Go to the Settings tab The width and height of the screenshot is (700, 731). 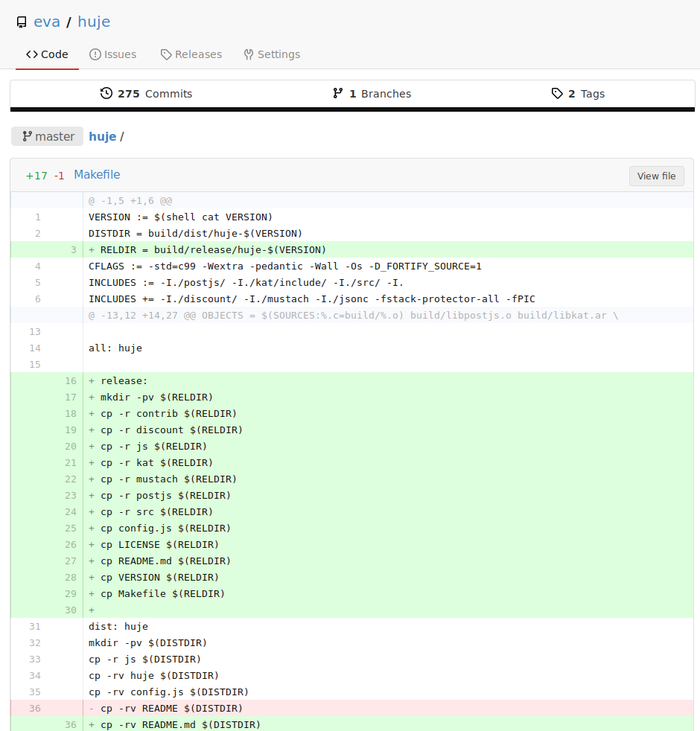pyautogui.click(x=271, y=54)
